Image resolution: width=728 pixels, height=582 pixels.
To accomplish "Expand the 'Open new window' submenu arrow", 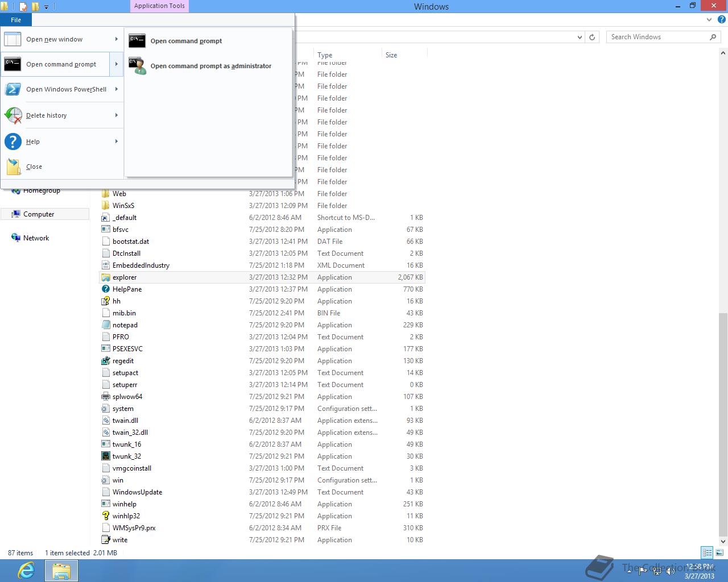I will (x=116, y=39).
